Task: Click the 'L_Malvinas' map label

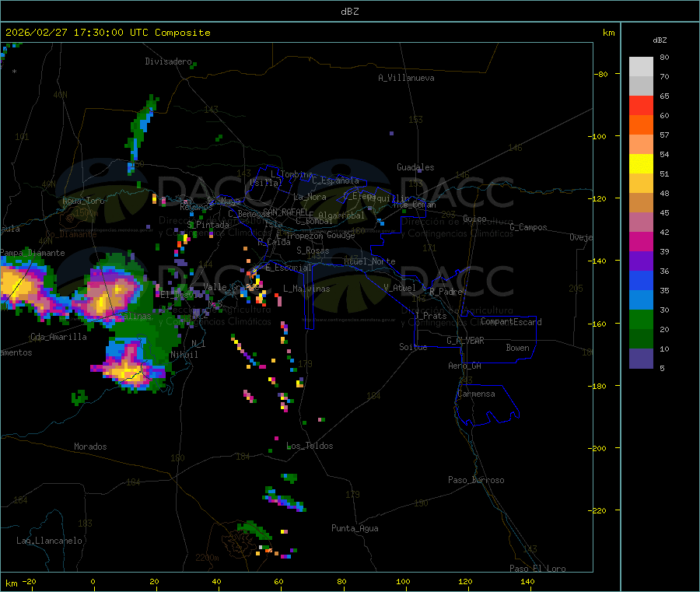Action: click(306, 289)
